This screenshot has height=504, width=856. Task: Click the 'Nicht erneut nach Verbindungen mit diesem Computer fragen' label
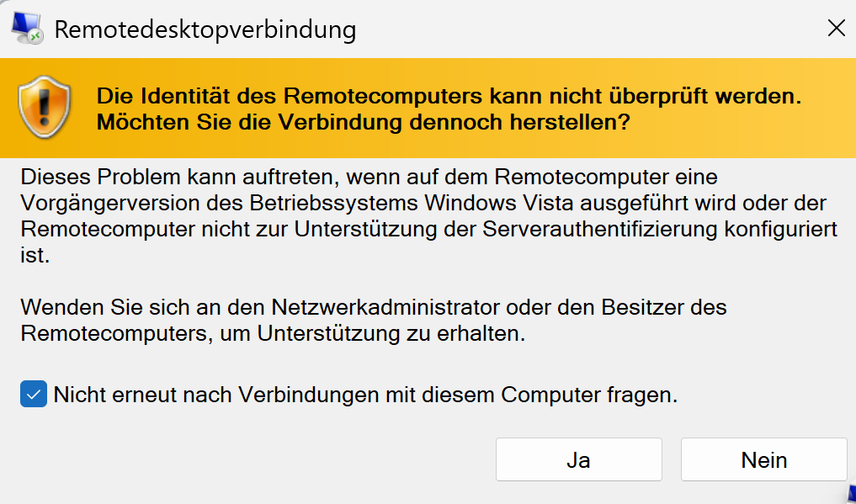[x=365, y=395]
